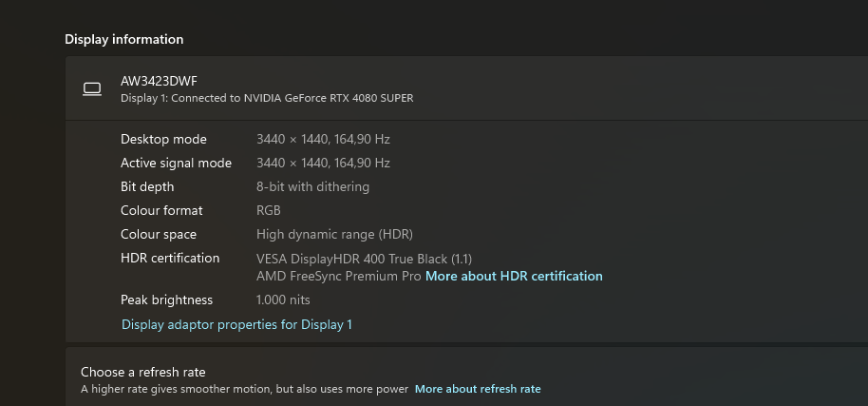Click the VESA DisplayHDR 400 True Black text
The height and width of the screenshot is (406, 868).
point(364,259)
